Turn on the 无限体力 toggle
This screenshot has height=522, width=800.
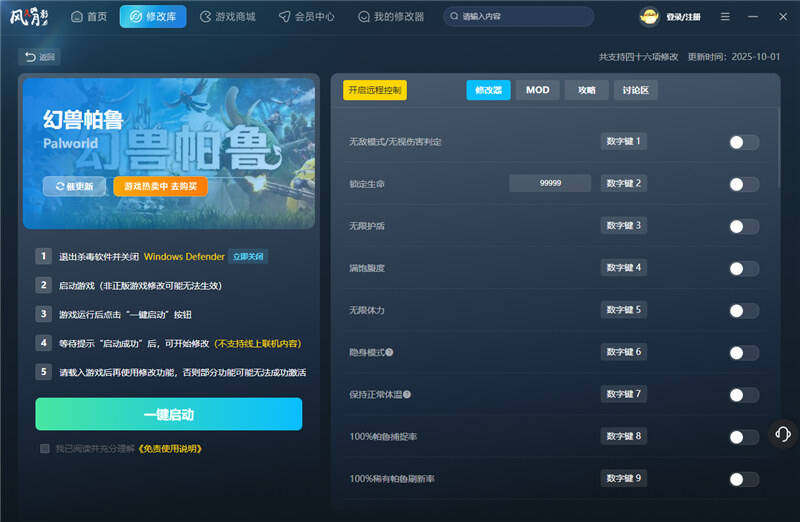pyautogui.click(x=743, y=310)
